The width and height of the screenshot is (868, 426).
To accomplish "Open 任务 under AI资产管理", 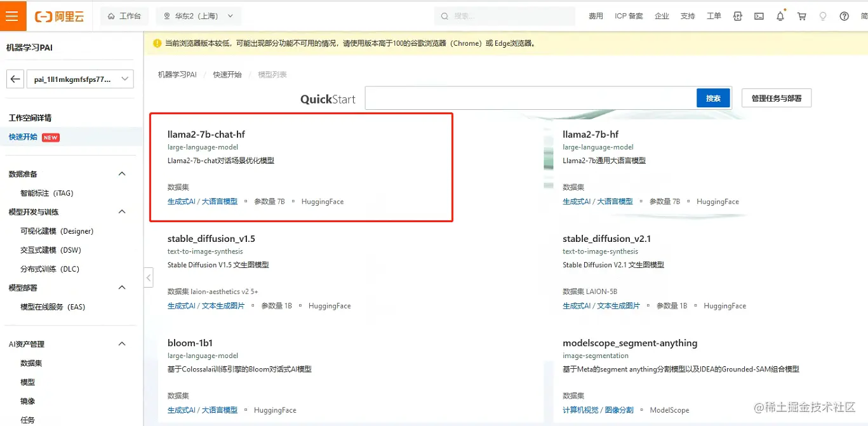I will (x=27, y=420).
